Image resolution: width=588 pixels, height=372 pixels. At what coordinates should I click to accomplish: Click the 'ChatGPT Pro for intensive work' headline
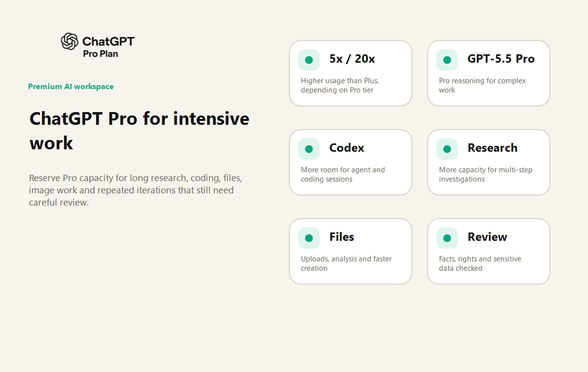pyautogui.click(x=139, y=131)
